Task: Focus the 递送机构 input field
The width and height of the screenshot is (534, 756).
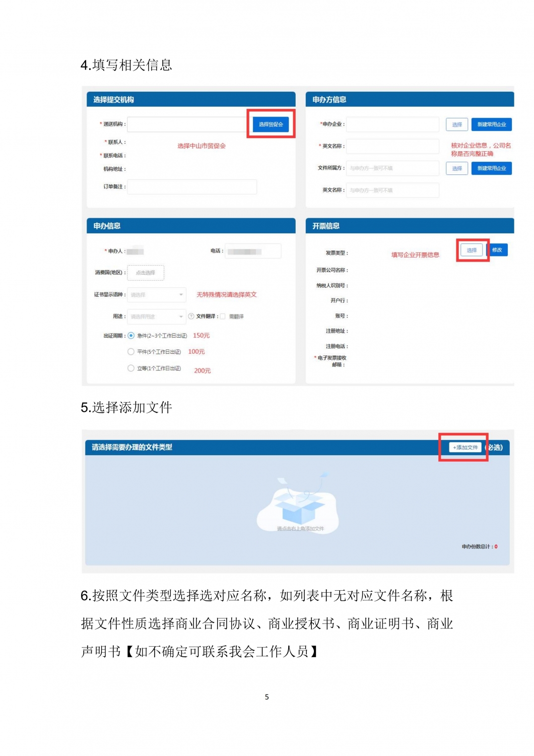Action: tap(187, 124)
